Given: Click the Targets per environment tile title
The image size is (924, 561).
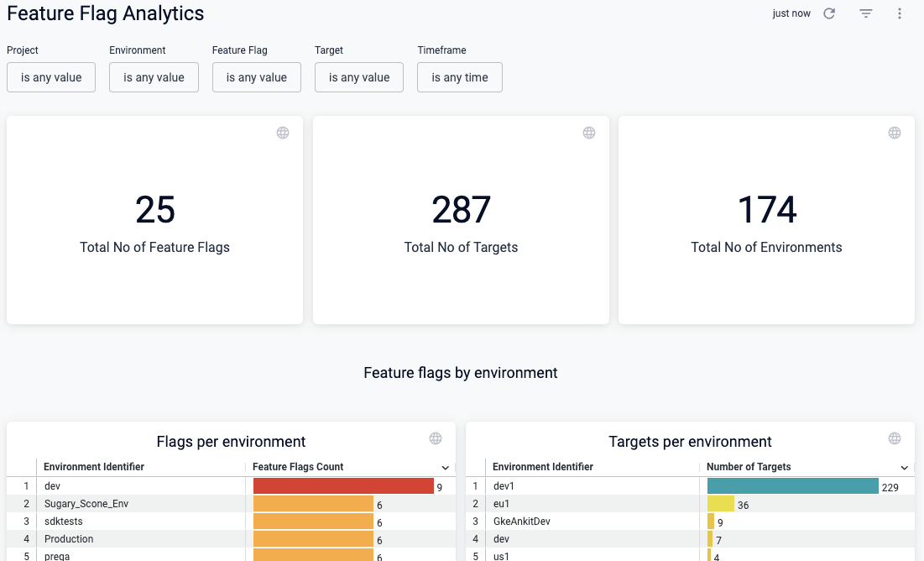Looking at the screenshot, I should point(689,441).
